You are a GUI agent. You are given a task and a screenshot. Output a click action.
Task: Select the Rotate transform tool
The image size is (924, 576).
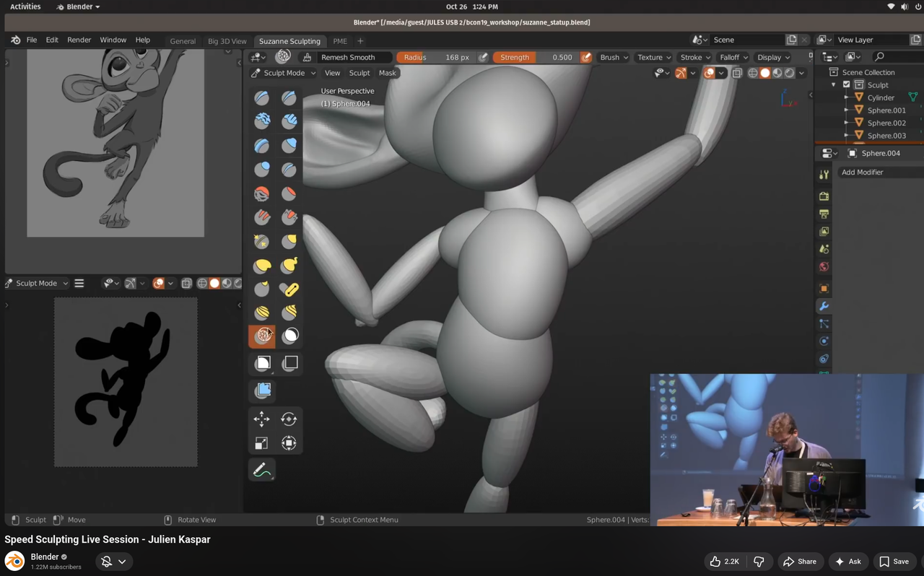[288, 419]
